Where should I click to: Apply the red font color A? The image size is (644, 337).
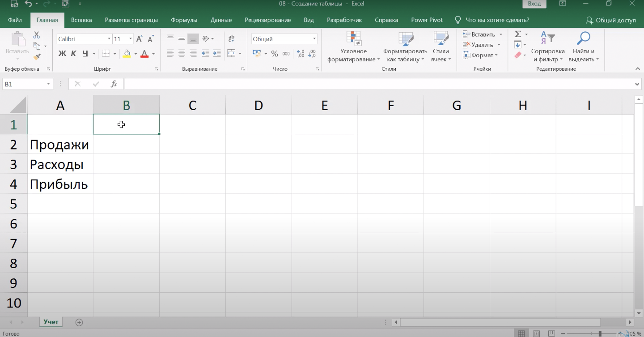point(144,54)
